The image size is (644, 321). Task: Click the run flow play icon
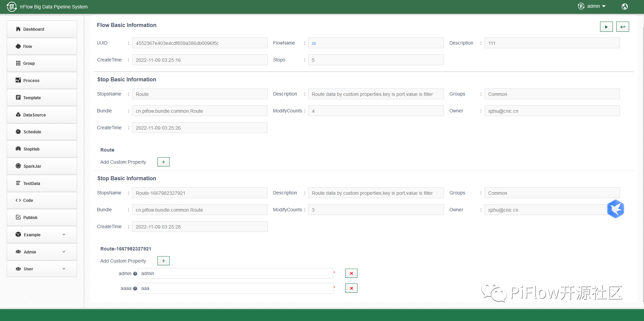tap(606, 27)
